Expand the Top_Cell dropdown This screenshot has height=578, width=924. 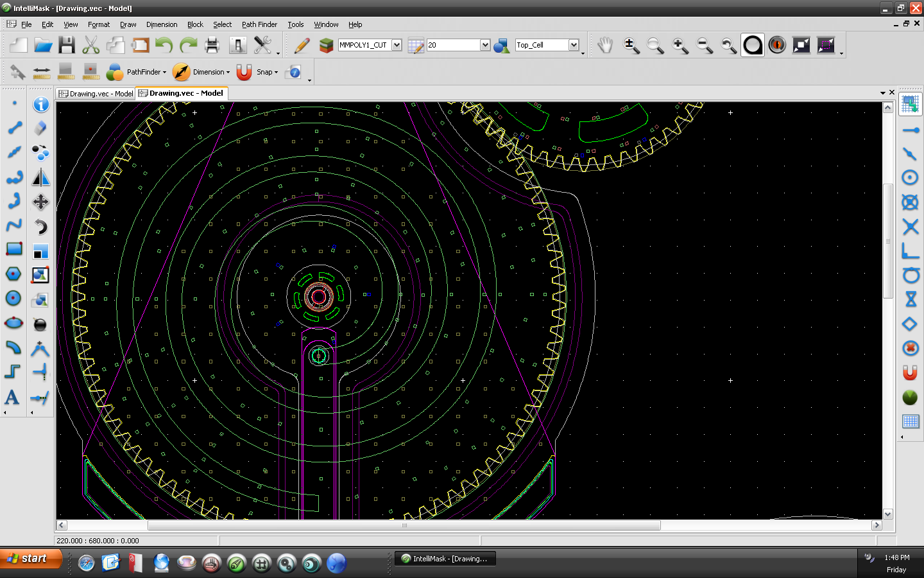tap(574, 45)
